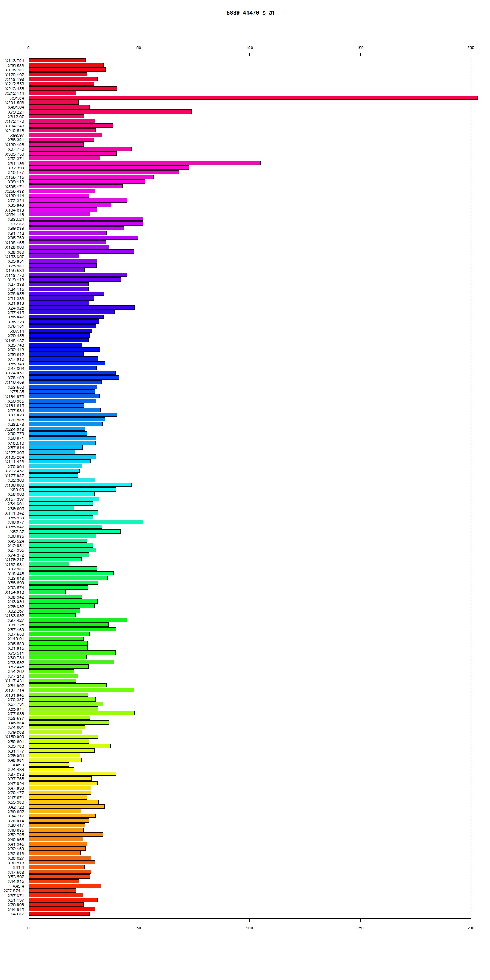
Task: Click the X201.553 label
Action: pyautogui.click(x=15, y=102)
